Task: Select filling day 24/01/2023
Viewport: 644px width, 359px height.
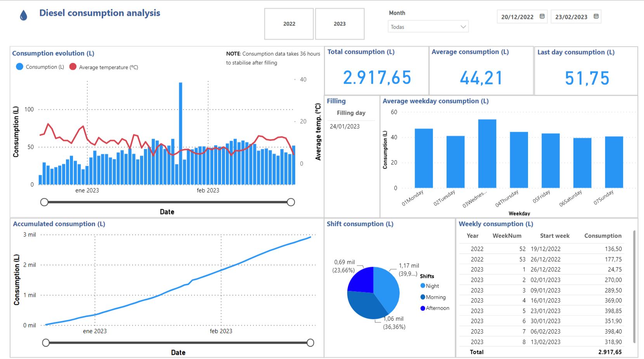Action: coord(345,126)
